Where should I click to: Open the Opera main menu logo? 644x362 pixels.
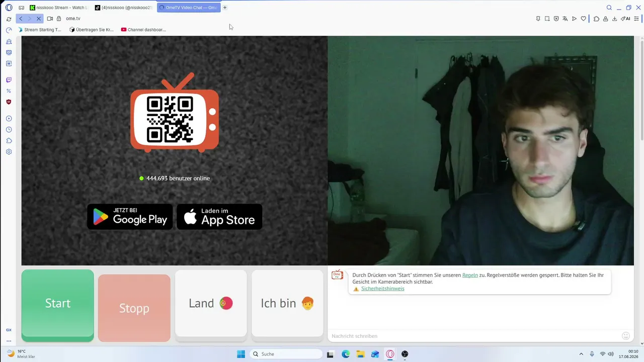(x=9, y=8)
